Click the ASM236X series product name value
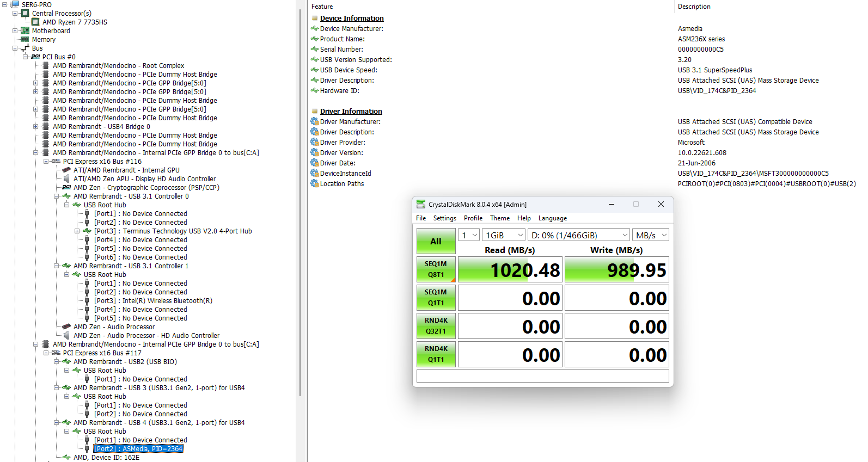 pos(701,39)
